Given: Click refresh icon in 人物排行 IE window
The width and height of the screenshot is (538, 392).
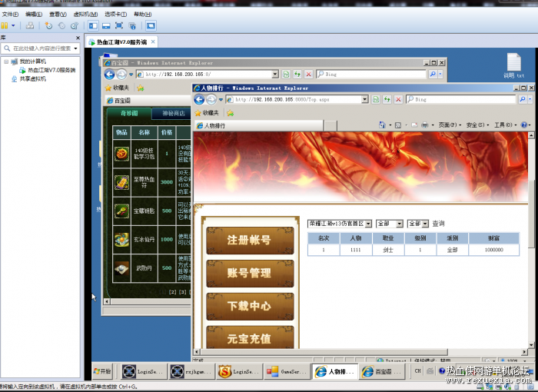Looking at the screenshot, I should (x=387, y=100).
